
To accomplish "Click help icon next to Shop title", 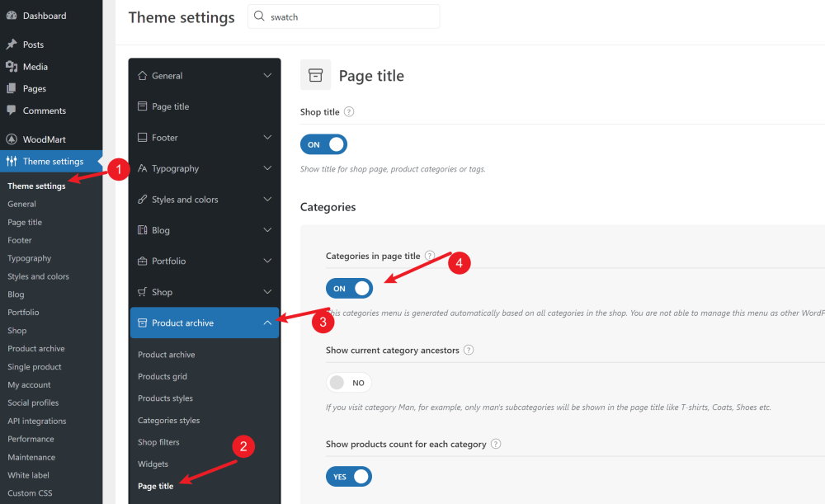I will 349,111.
